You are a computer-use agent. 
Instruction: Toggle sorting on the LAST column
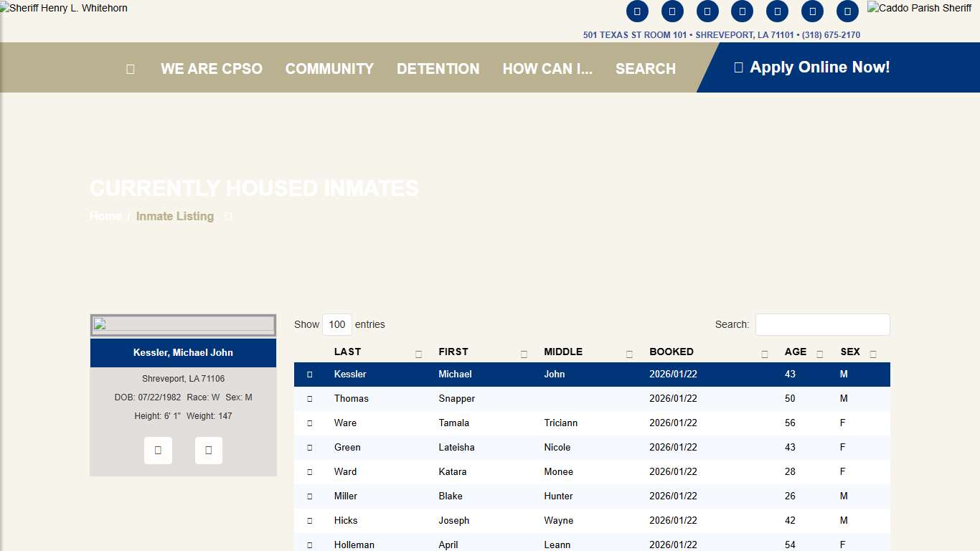click(x=418, y=354)
